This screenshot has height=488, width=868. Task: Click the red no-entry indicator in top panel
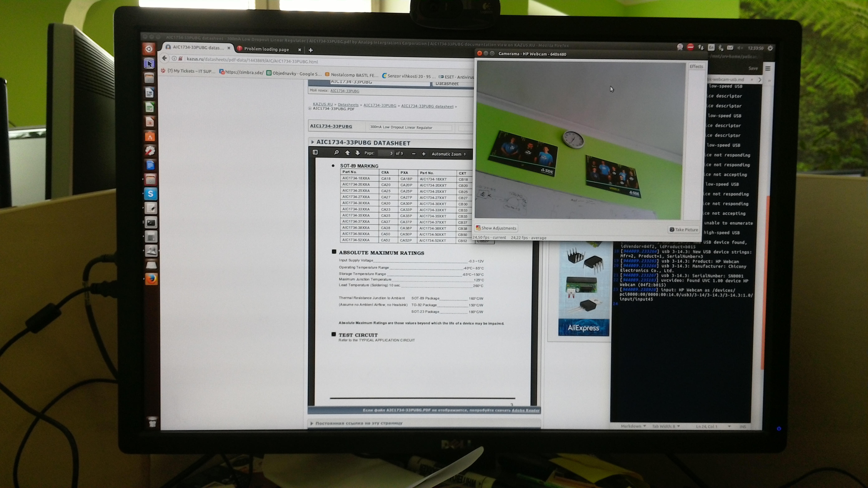(x=690, y=47)
